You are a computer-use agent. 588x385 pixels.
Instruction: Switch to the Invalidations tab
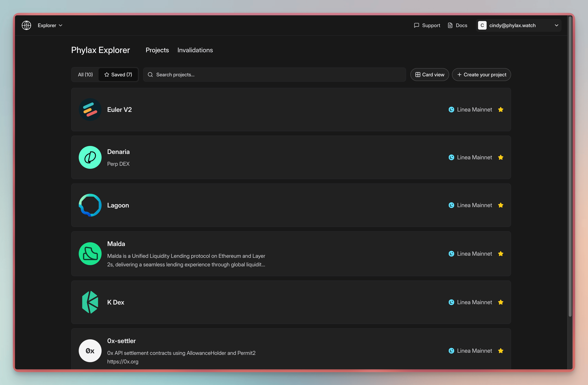(195, 50)
